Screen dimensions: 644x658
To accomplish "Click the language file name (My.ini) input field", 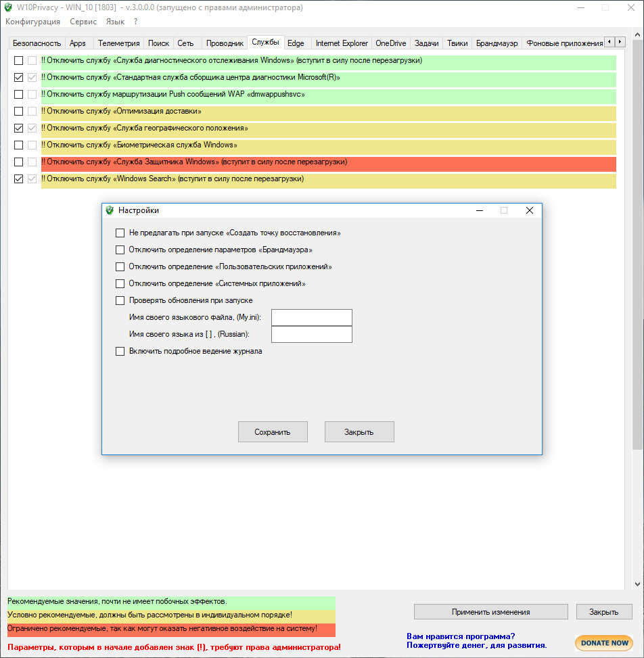I will 312,317.
